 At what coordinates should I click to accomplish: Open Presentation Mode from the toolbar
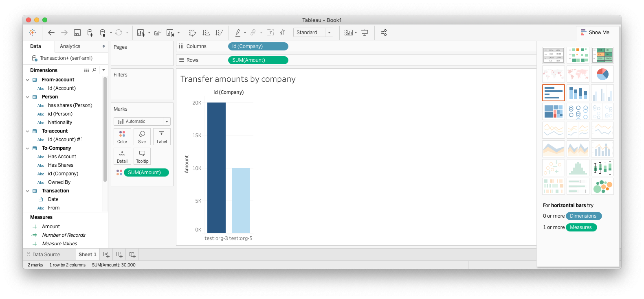point(365,33)
